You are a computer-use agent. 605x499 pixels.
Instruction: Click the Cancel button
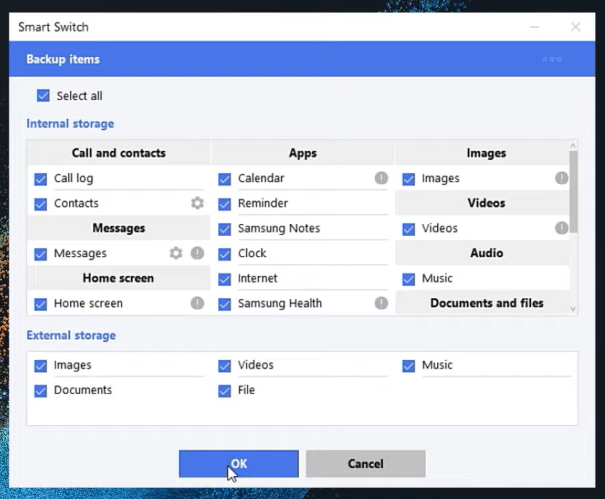(365, 464)
